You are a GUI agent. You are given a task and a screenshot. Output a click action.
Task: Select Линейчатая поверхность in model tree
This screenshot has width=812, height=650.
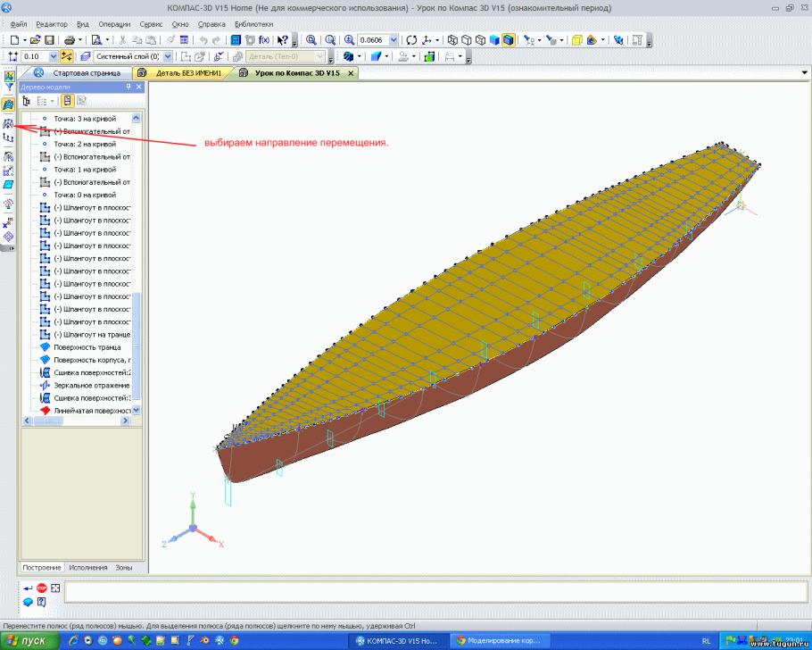point(91,411)
